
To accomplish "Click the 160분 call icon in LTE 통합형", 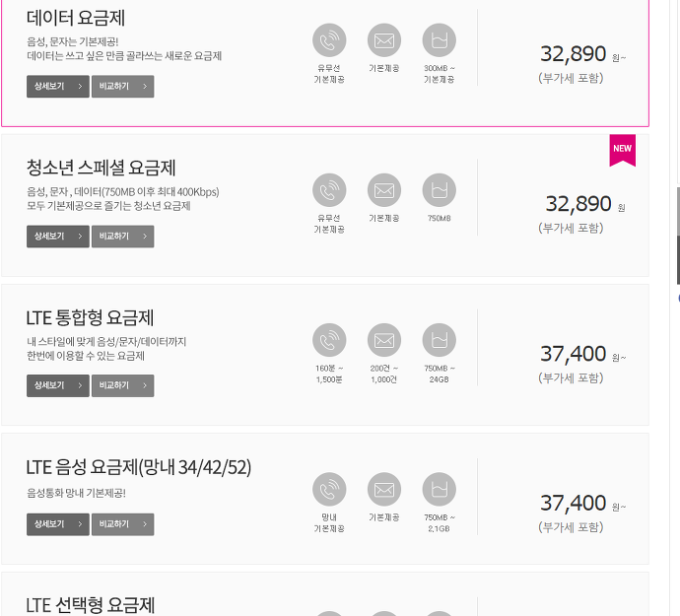I will point(329,340).
